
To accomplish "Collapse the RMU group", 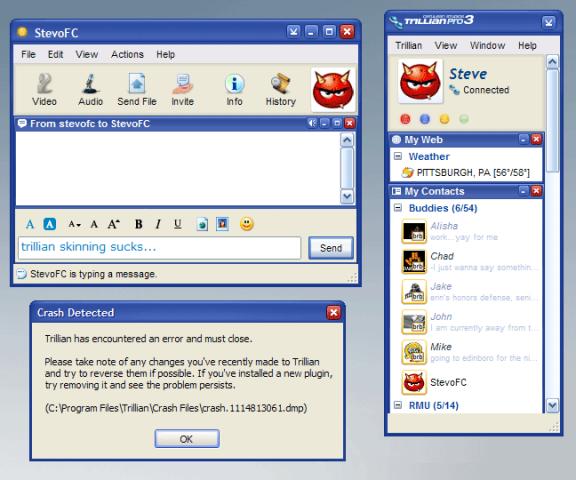I will [398, 405].
